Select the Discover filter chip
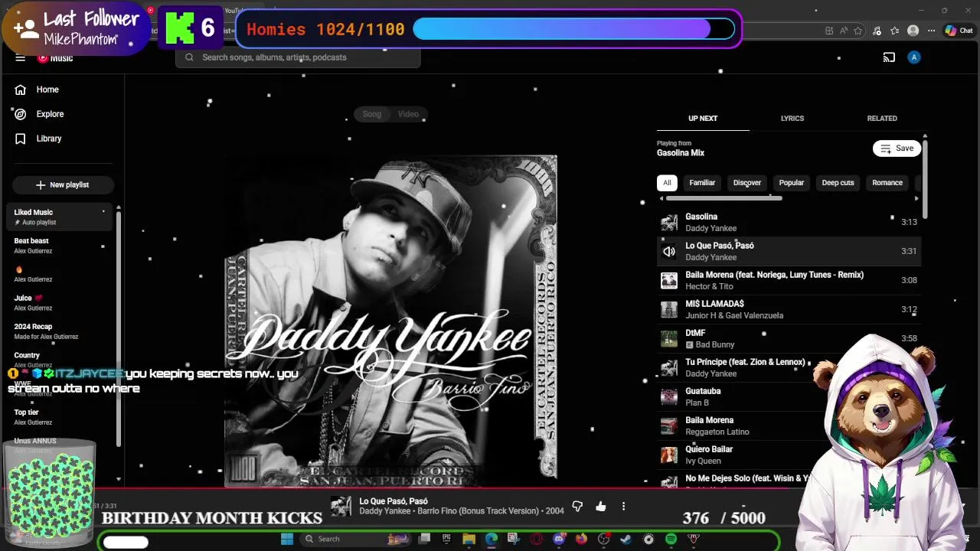980x551 pixels. pos(747,183)
